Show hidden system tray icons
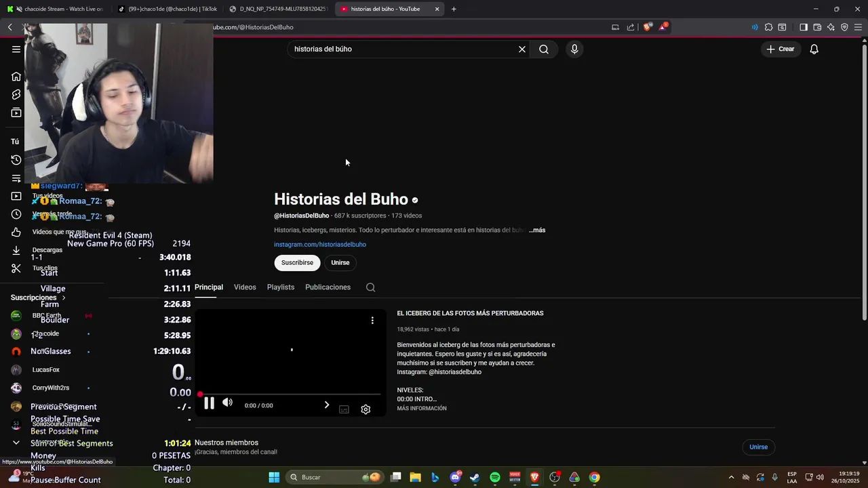The image size is (868, 488). click(731, 477)
